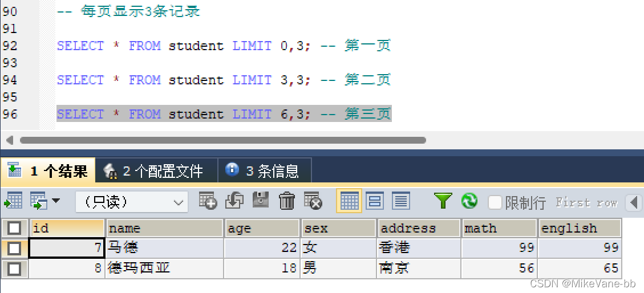Select the name cell 德玛西亚
This screenshot has width=644, height=293.
(165, 268)
